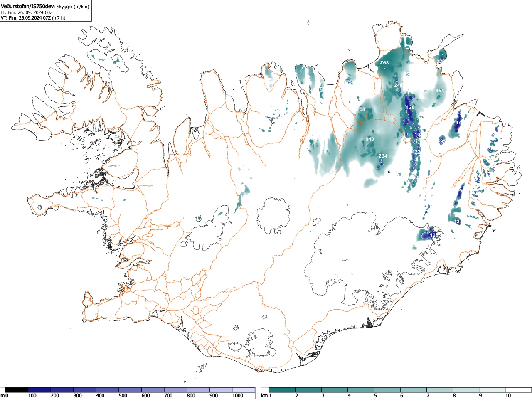Click the '8' tick label on the km legend

click(454, 396)
